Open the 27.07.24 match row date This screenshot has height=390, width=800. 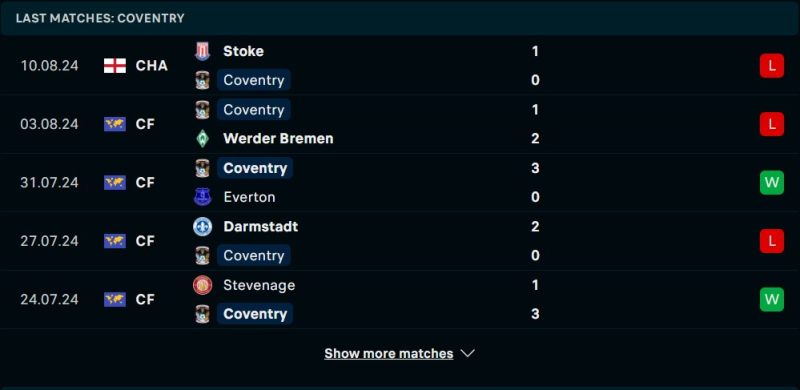point(49,241)
